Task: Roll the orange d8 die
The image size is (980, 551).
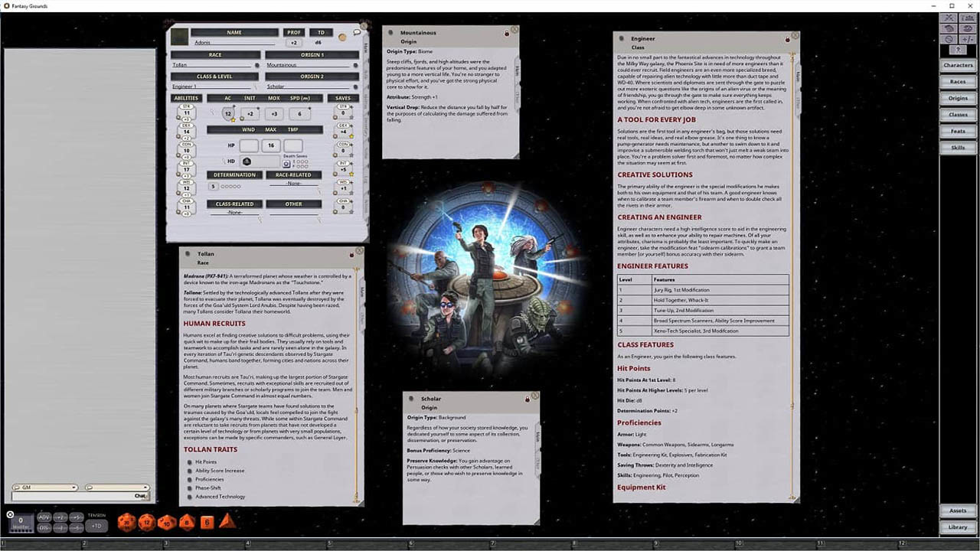Action: click(x=188, y=521)
